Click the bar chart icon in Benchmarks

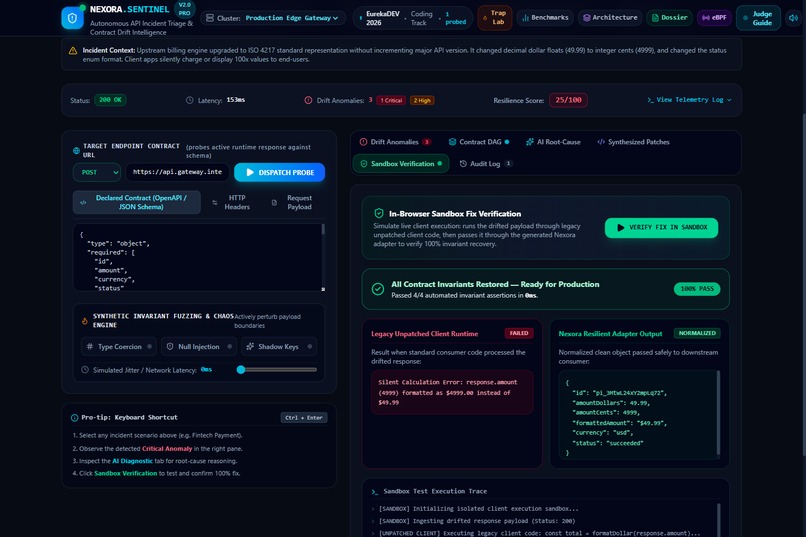pyautogui.click(x=525, y=17)
